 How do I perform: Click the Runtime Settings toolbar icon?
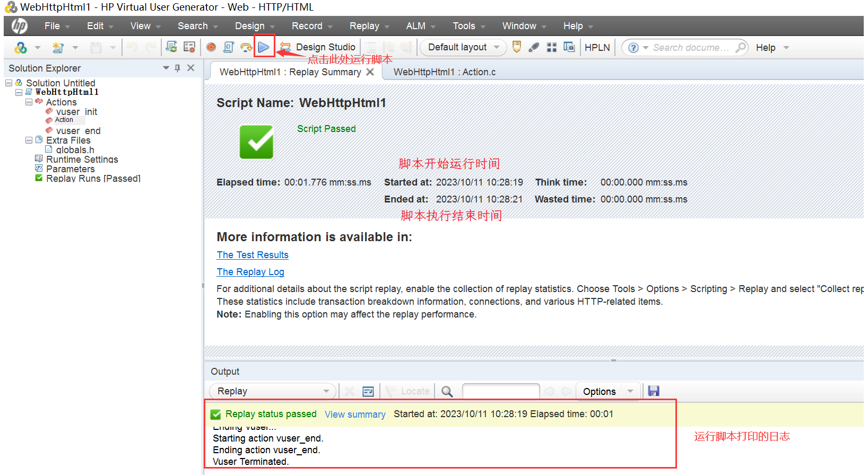click(189, 47)
